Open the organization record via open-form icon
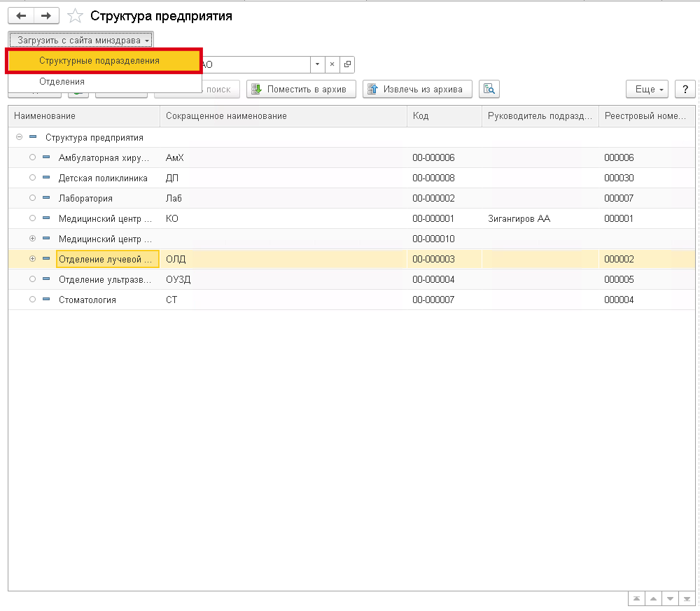Screen dimensions: 700x611 tap(347, 64)
